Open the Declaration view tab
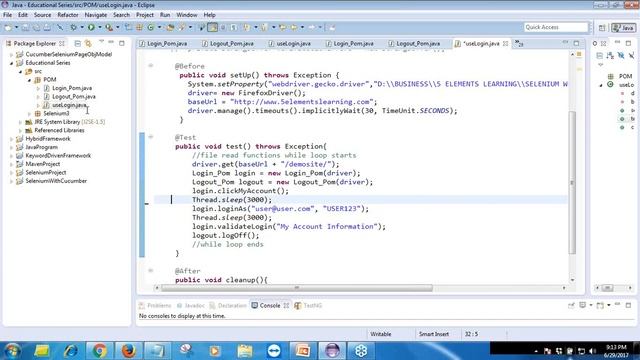Viewport: 640px width, 360px height. [228, 305]
